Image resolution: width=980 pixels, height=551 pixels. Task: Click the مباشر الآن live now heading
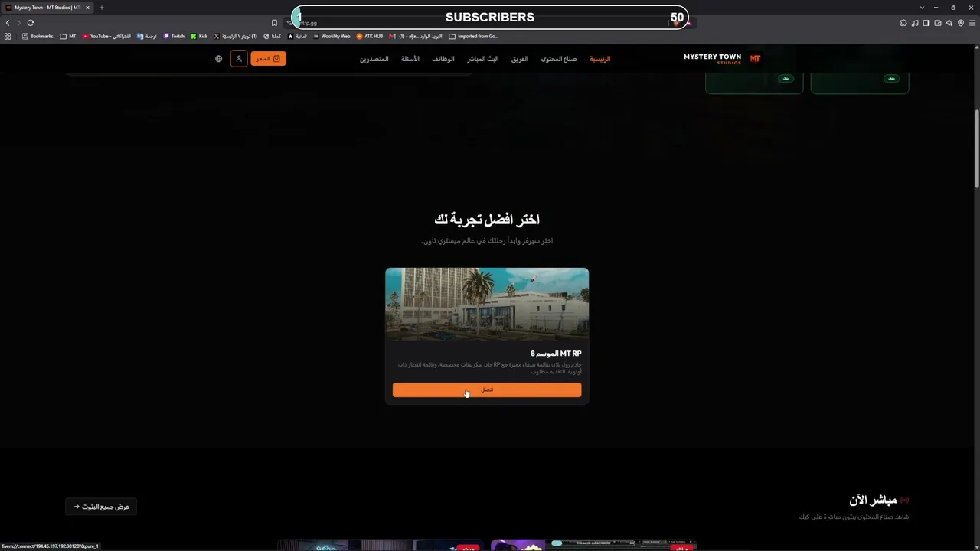873,500
